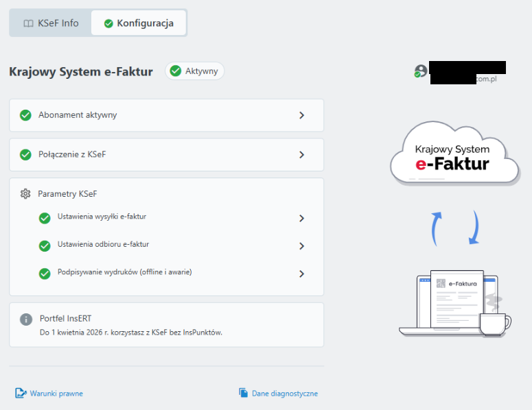Expand Podpisywanie wydruków chevron arrow
The image size is (532, 410).
(301, 274)
